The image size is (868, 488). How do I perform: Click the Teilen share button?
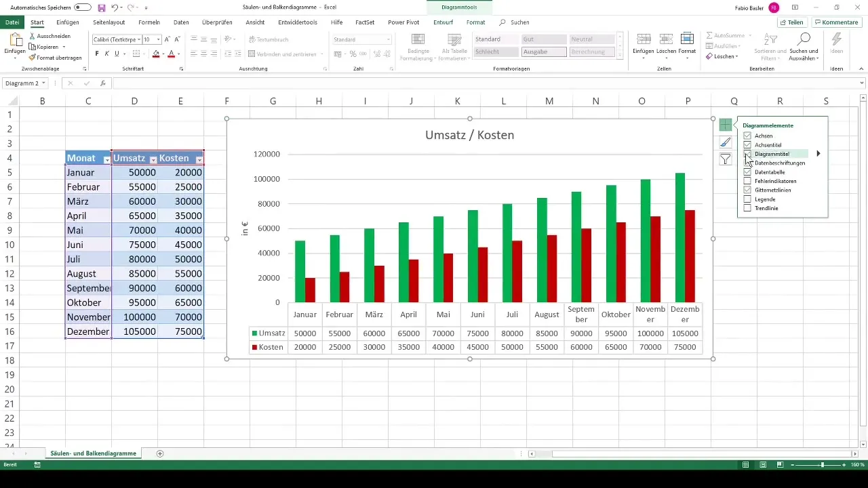coord(791,22)
